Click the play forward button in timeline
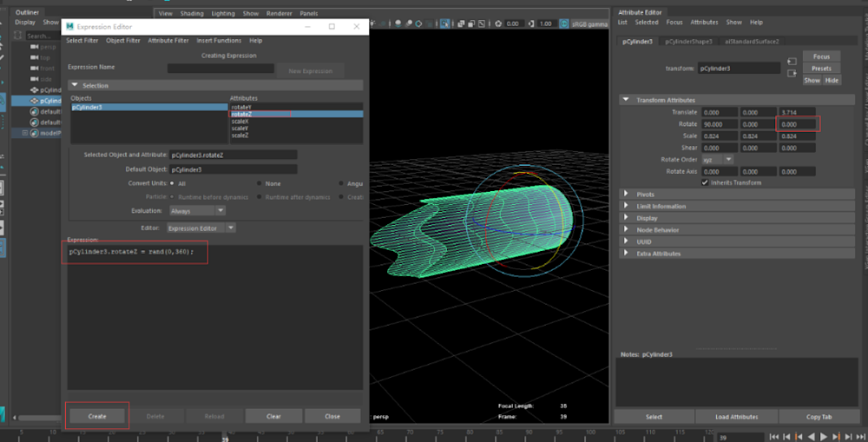 click(823, 436)
